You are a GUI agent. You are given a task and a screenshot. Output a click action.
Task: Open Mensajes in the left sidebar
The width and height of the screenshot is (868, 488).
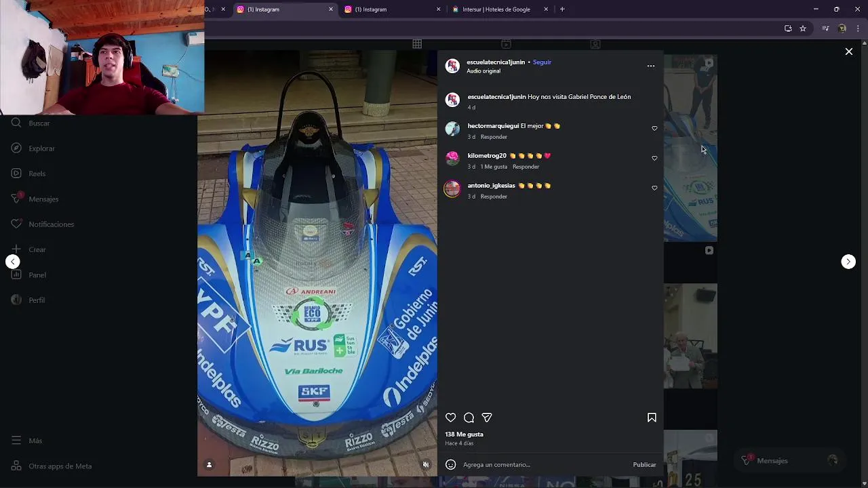pyautogui.click(x=35, y=199)
